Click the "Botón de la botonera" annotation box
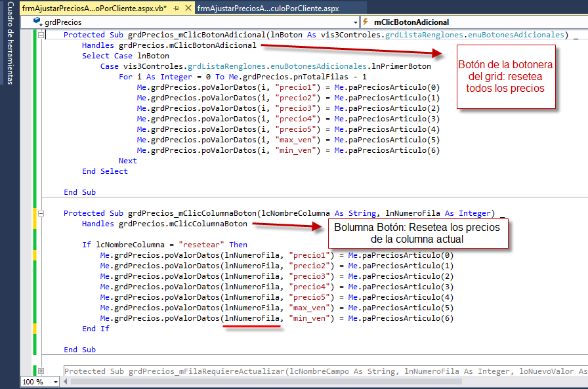The image size is (588, 389). (505, 77)
